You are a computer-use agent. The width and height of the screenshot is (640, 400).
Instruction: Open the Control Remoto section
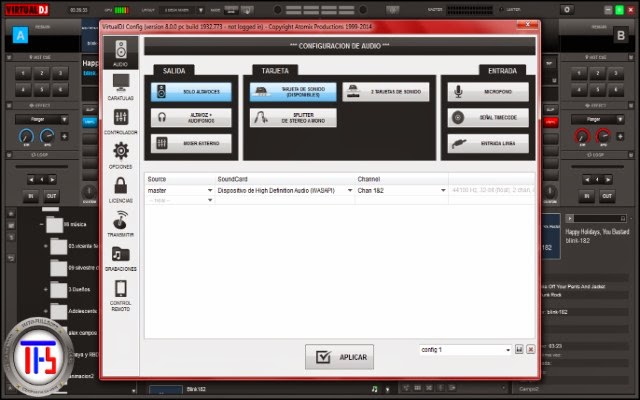[120, 295]
